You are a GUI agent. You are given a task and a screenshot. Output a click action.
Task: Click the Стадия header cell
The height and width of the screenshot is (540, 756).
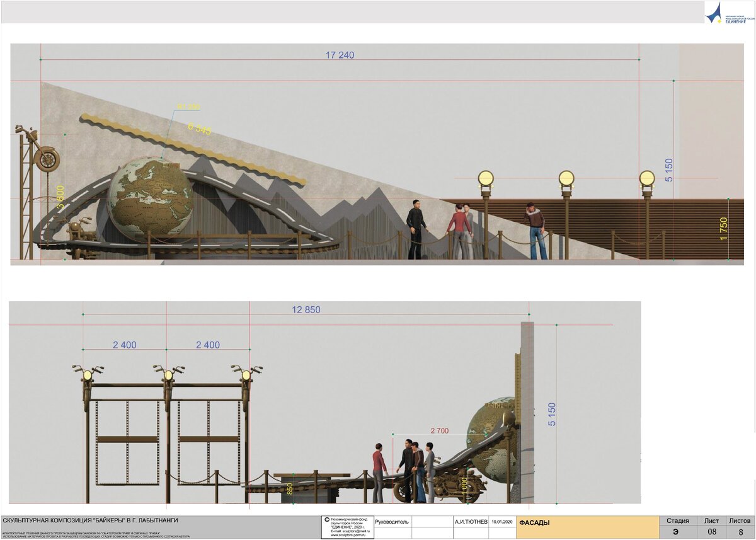pyautogui.click(x=677, y=521)
